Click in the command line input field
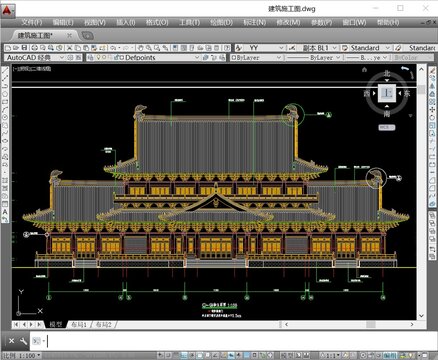438x360 pixels. [233, 341]
